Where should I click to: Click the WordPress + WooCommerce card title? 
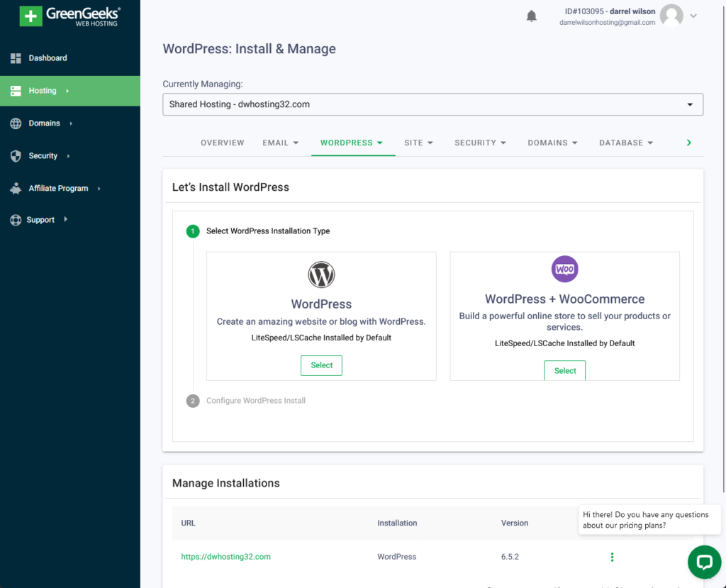click(x=564, y=299)
